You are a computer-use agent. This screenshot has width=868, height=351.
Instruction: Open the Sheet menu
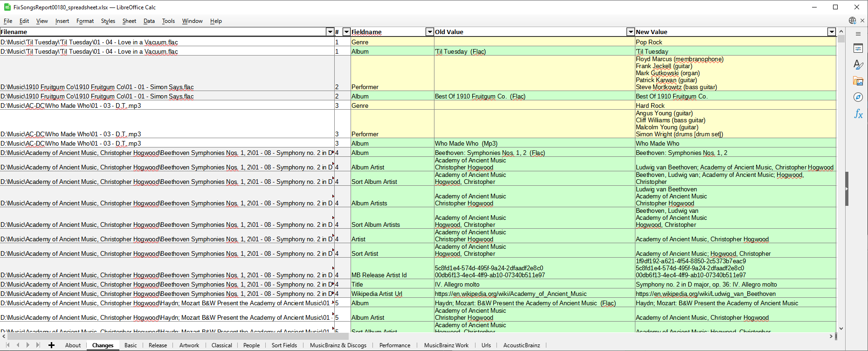[x=129, y=21]
